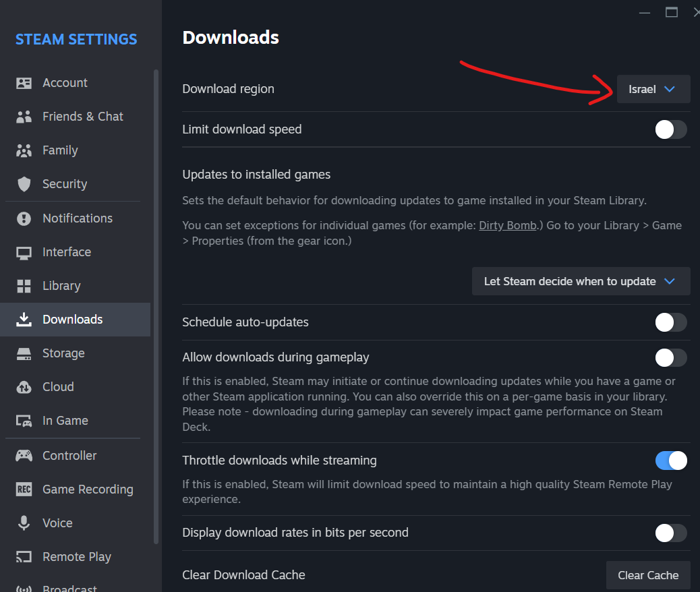The height and width of the screenshot is (592, 700).
Task: Click the Account ID card icon
Action: coord(24,83)
